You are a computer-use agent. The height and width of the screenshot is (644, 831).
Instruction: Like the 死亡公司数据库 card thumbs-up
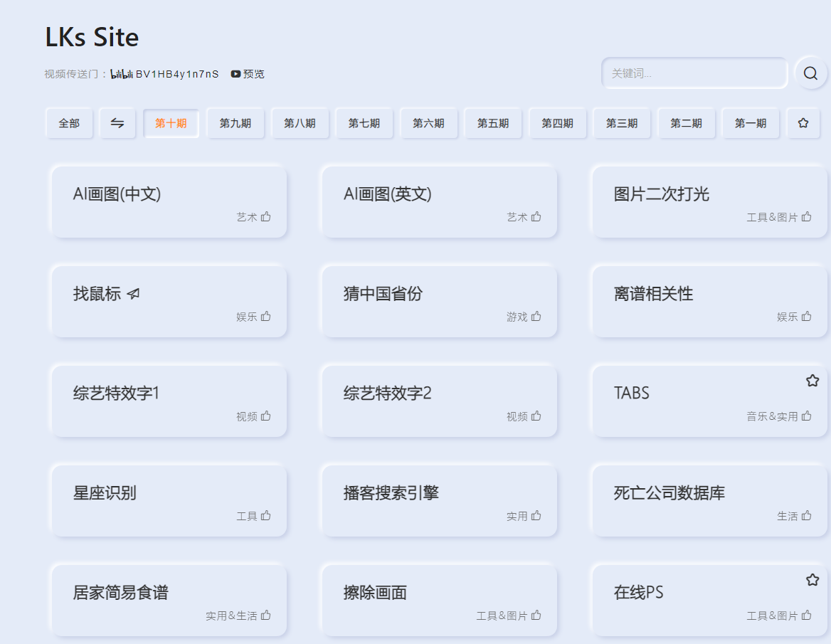click(x=807, y=516)
